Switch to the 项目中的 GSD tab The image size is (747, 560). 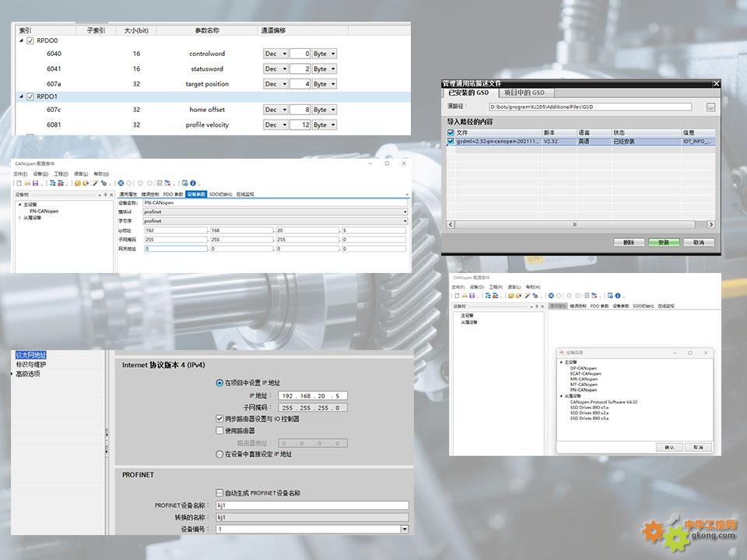524,93
